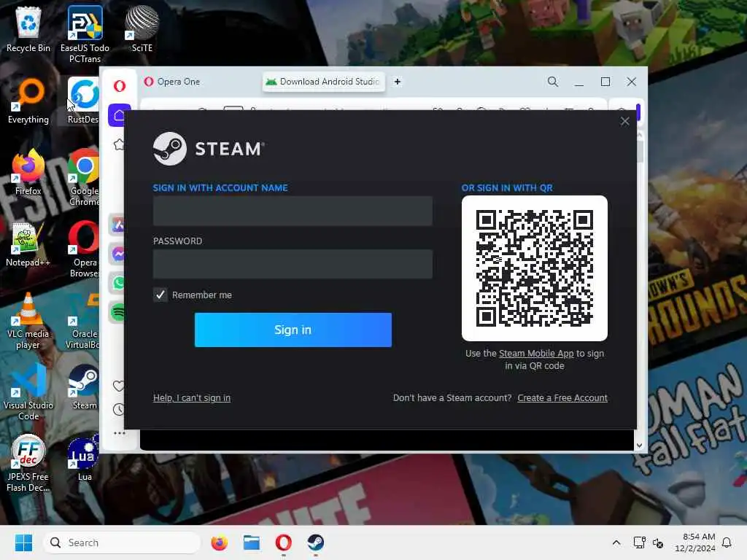Screen dimensions: 747x560
Task: Close the Steam sign-in dialog
Action: point(624,122)
